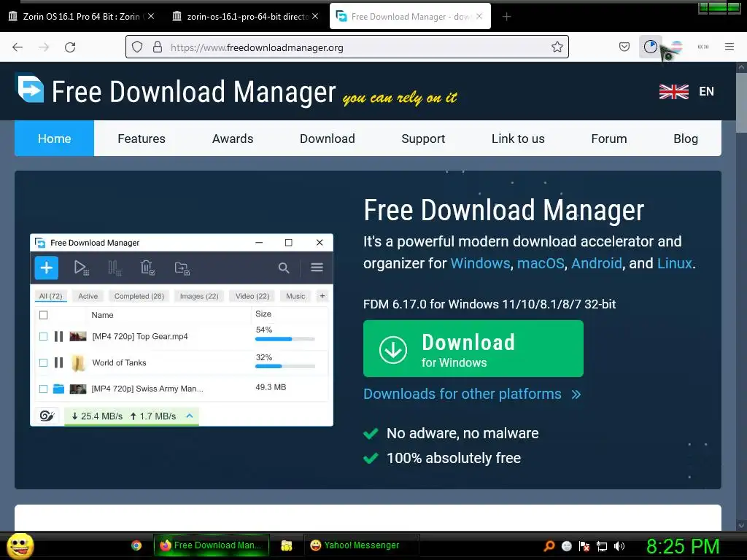Open the Download navigation item

point(328,139)
